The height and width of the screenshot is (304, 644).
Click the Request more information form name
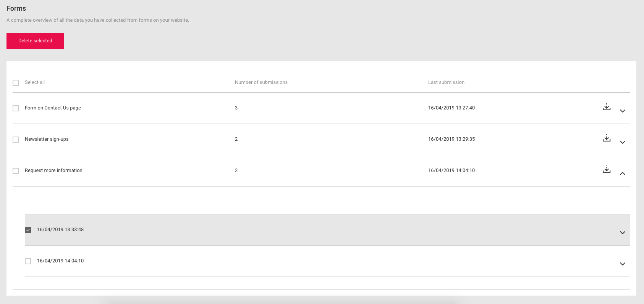pyautogui.click(x=53, y=170)
